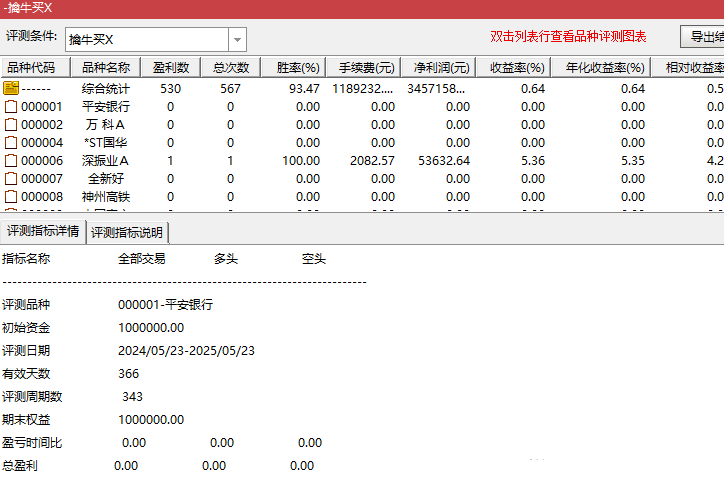Click the folder icon beside 综合统计 row
This screenshot has width=724, height=480.
pos(11,88)
